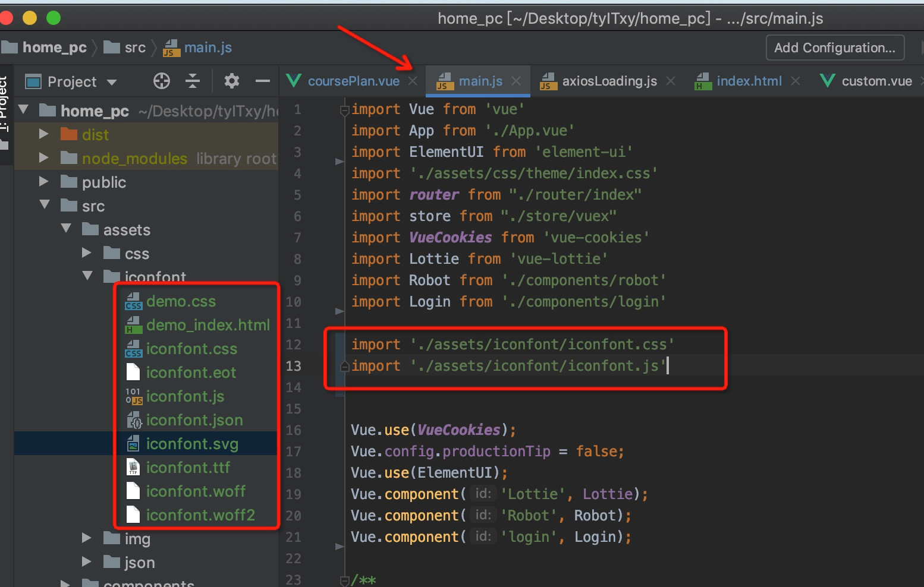Open the Project view dropdown
Viewport: 924px width, 587px height.
pyautogui.click(x=112, y=82)
